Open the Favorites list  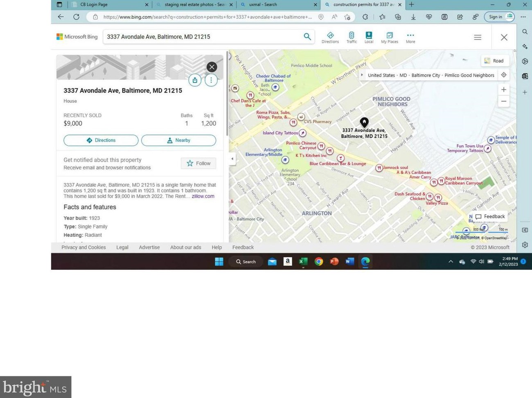(x=382, y=17)
